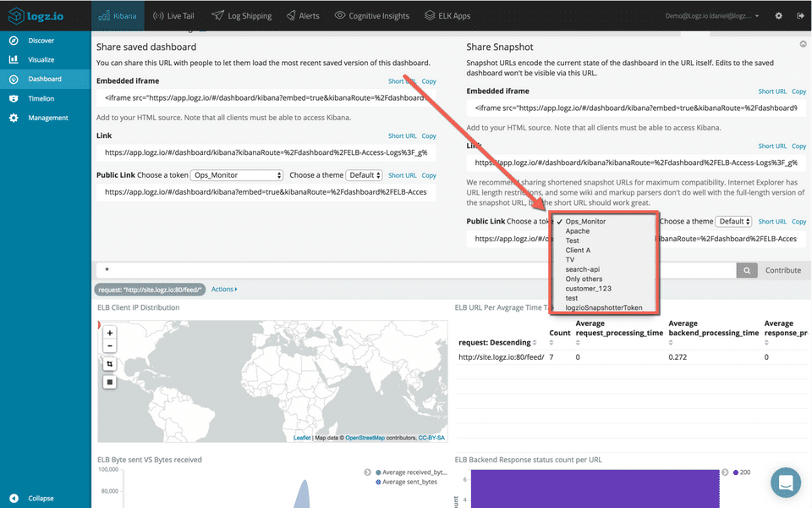Open the ELK Apps tab
The image size is (812, 508).
447,15
